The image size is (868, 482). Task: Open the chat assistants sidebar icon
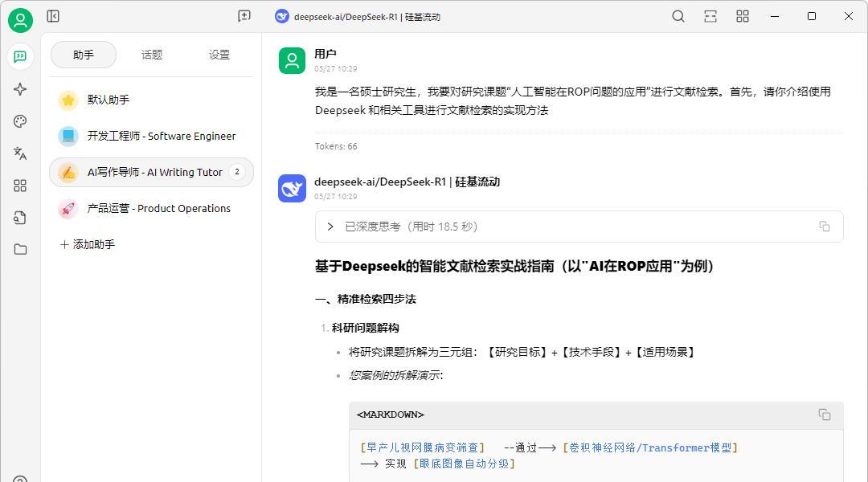20,57
